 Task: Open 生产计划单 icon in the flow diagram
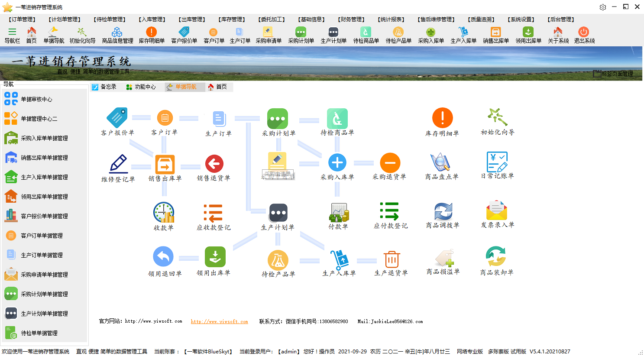coord(278,213)
